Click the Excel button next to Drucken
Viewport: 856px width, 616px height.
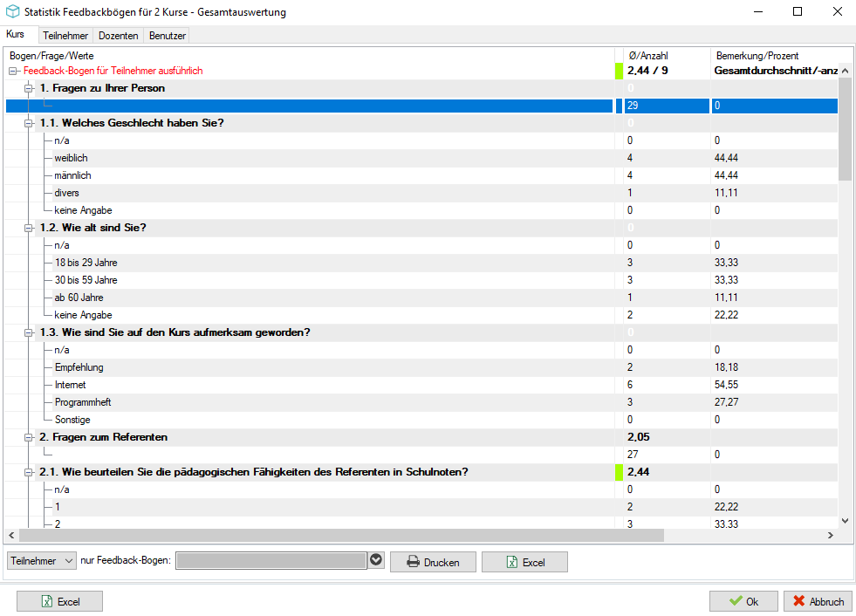pos(524,562)
